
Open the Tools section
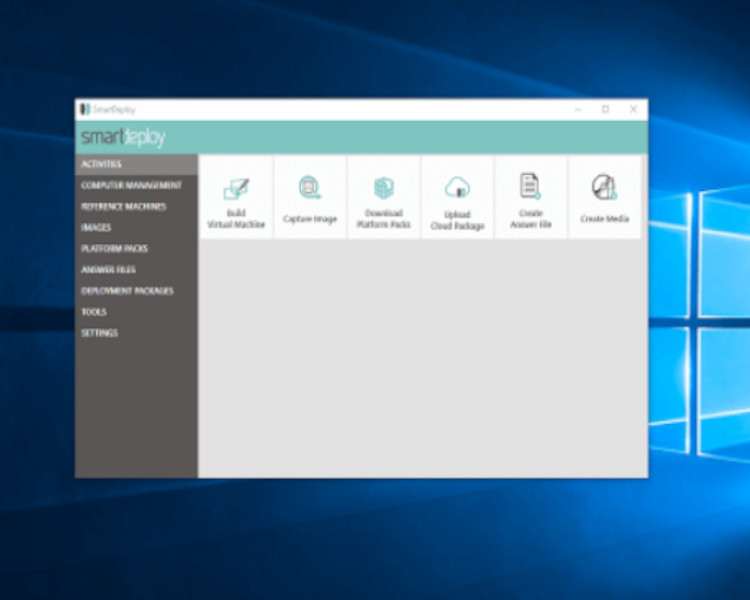click(94, 312)
